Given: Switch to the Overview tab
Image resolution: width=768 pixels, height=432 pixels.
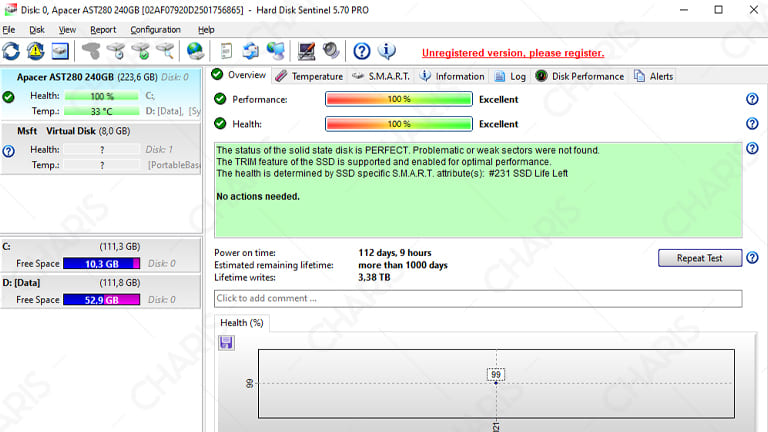Looking at the screenshot, I should pyautogui.click(x=239, y=75).
